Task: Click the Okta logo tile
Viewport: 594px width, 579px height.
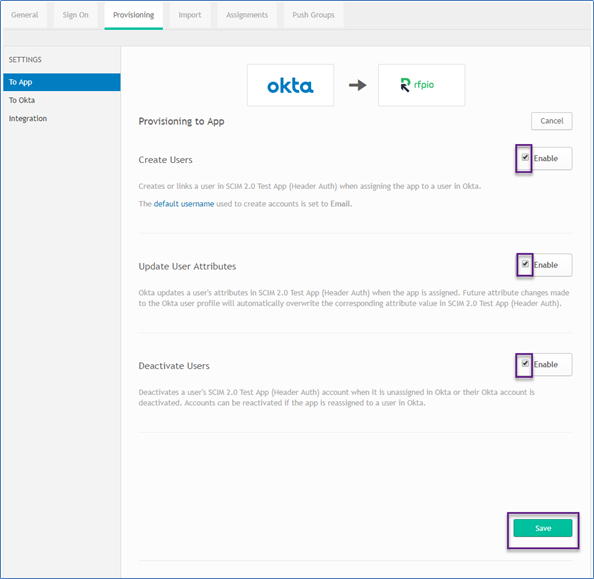Action: point(290,85)
